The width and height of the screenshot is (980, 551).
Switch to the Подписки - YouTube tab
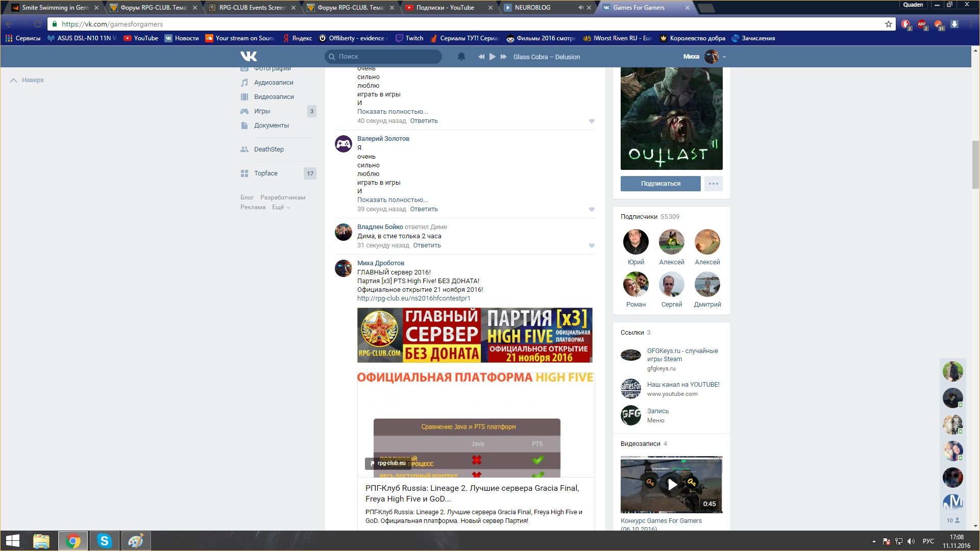click(x=445, y=8)
